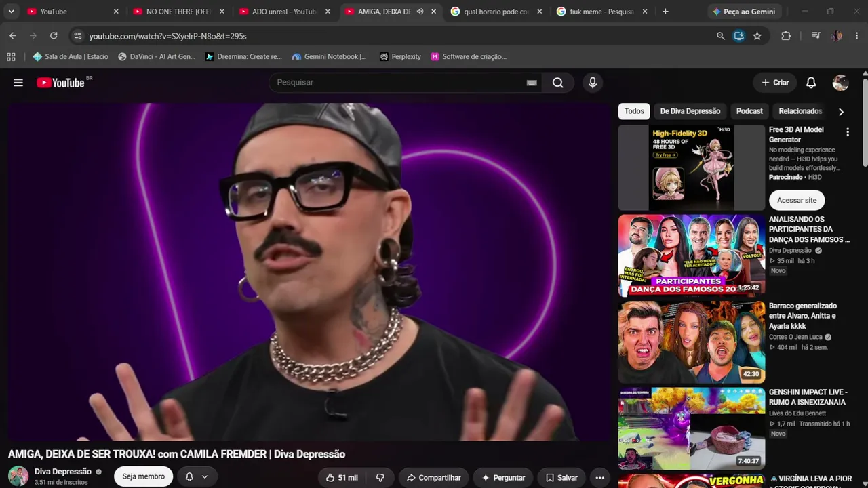The image size is (868, 488).
Task: Like the video with 51 mil
Action: click(342, 478)
